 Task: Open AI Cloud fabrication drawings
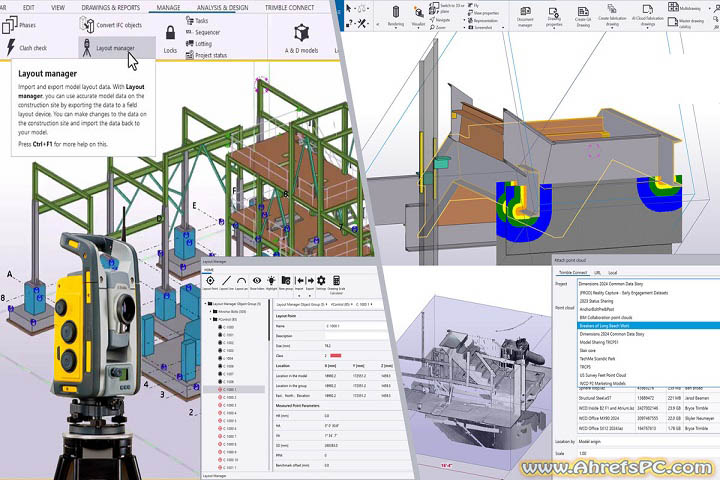tap(647, 15)
